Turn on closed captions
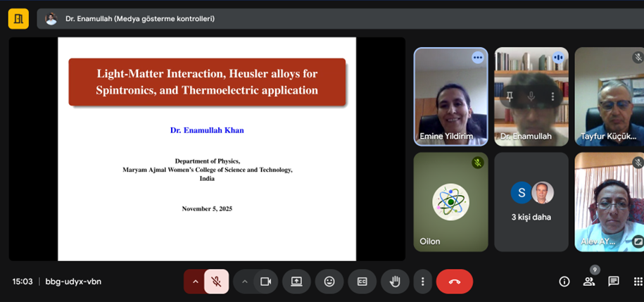The height and width of the screenshot is (302, 644). 362,282
